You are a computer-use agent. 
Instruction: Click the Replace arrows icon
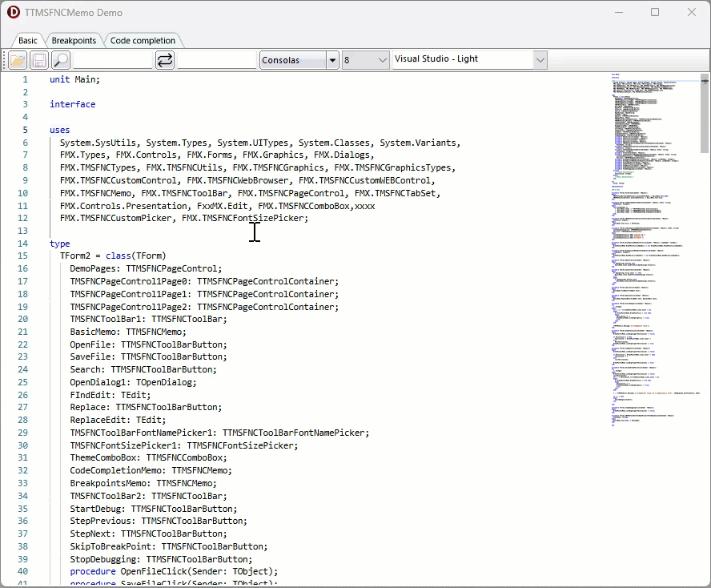click(x=164, y=60)
